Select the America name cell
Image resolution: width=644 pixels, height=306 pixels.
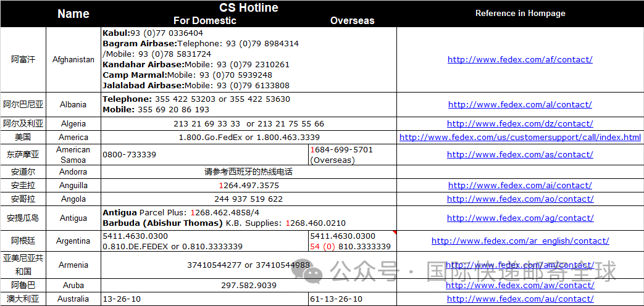pyautogui.click(x=73, y=137)
